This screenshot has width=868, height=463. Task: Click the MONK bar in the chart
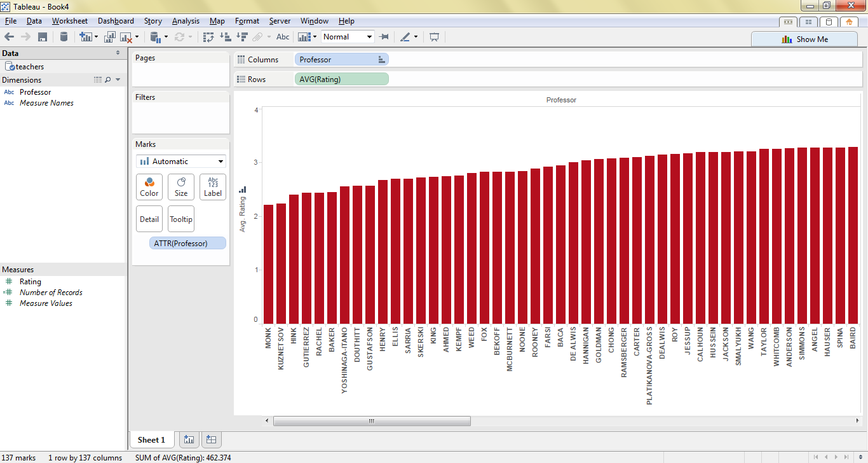[268, 264]
